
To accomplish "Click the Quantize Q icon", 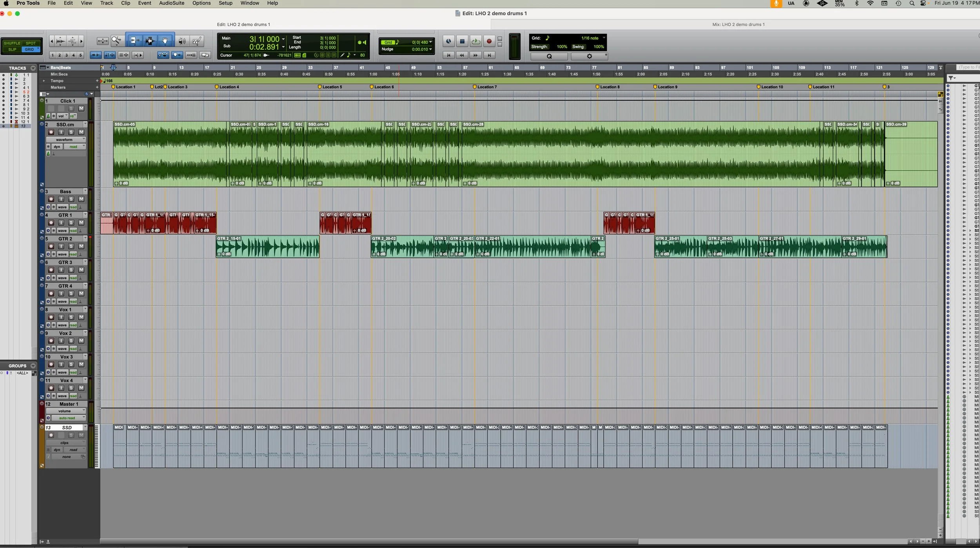I will 549,56.
